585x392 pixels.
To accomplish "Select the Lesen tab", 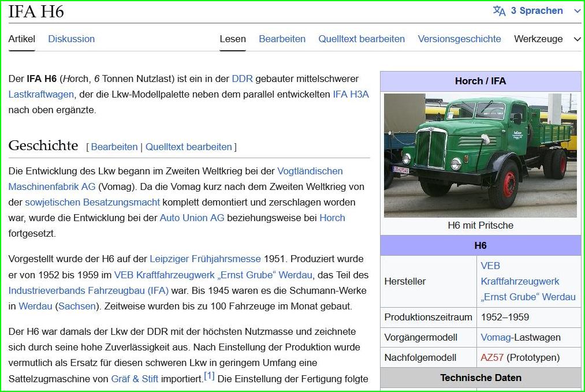I will click(x=233, y=39).
